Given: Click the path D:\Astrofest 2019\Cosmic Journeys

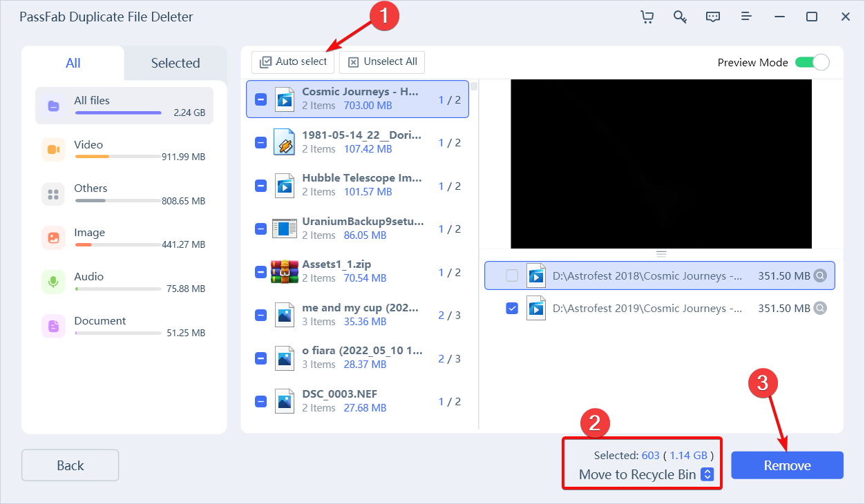Looking at the screenshot, I should [x=648, y=309].
